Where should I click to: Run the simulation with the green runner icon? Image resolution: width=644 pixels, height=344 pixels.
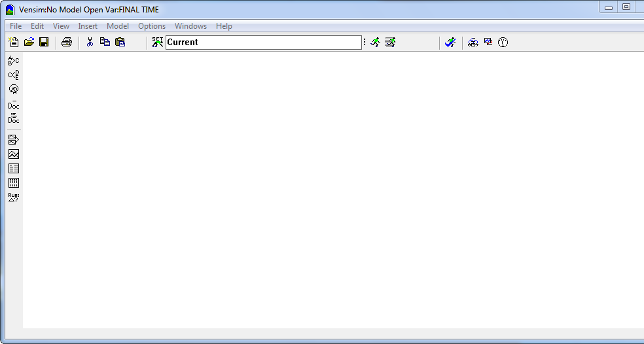tap(375, 43)
